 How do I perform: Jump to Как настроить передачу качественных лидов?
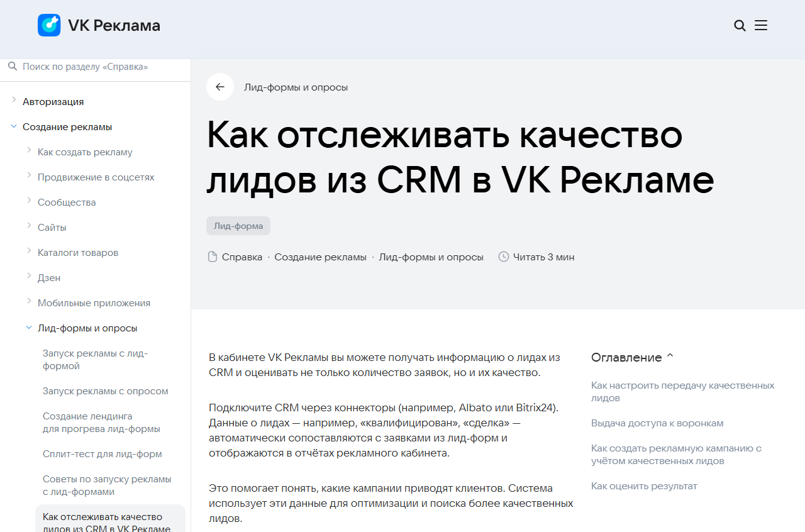(682, 391)
